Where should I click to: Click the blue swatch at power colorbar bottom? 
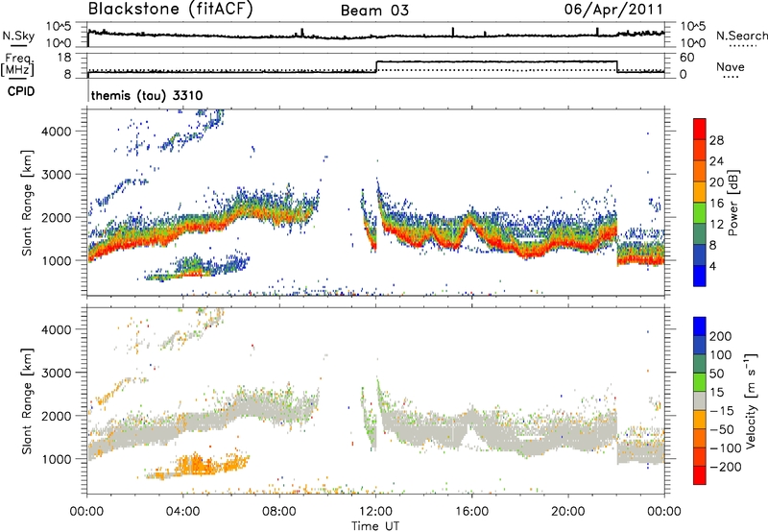(x=700, y=276)
